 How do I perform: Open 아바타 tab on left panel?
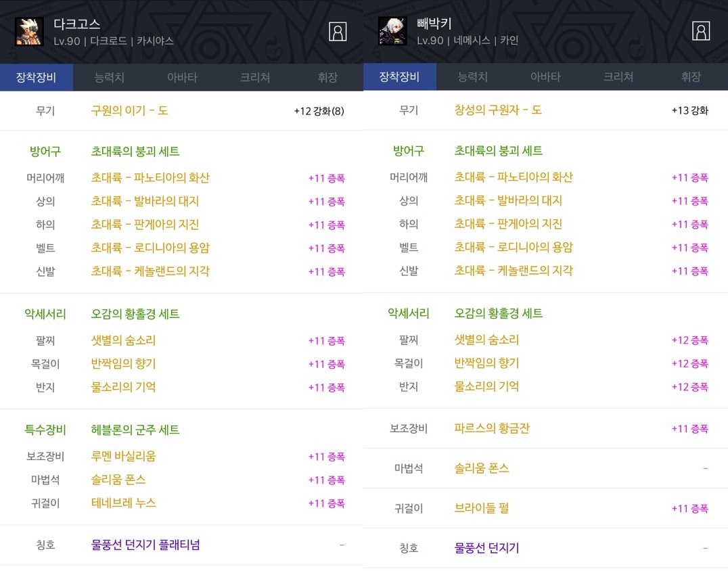tap(182, 77)
